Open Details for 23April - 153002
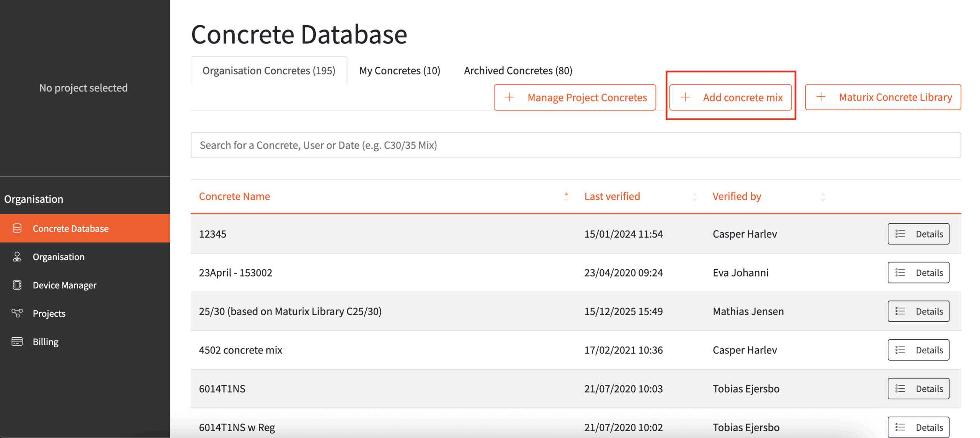Screen dimensions: 980x438 (918, 273)
